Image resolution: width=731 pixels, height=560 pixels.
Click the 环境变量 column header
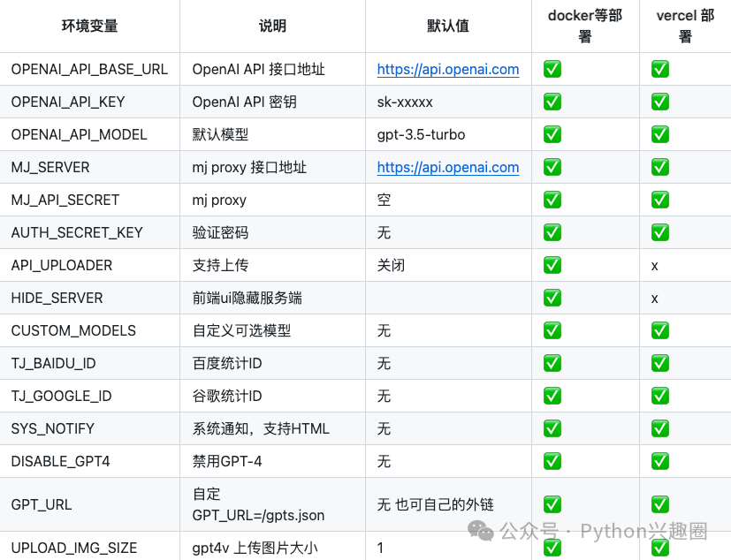[91, 26]
